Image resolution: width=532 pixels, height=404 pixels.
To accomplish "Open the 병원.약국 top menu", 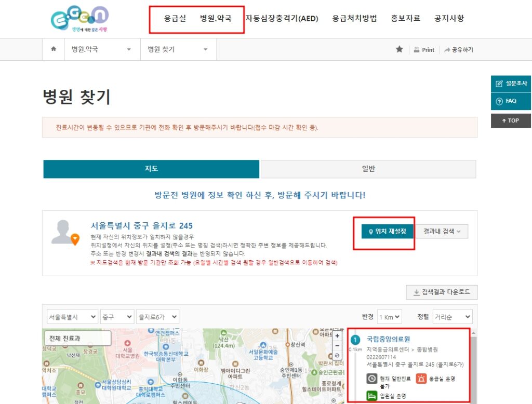I will (216, 18).
